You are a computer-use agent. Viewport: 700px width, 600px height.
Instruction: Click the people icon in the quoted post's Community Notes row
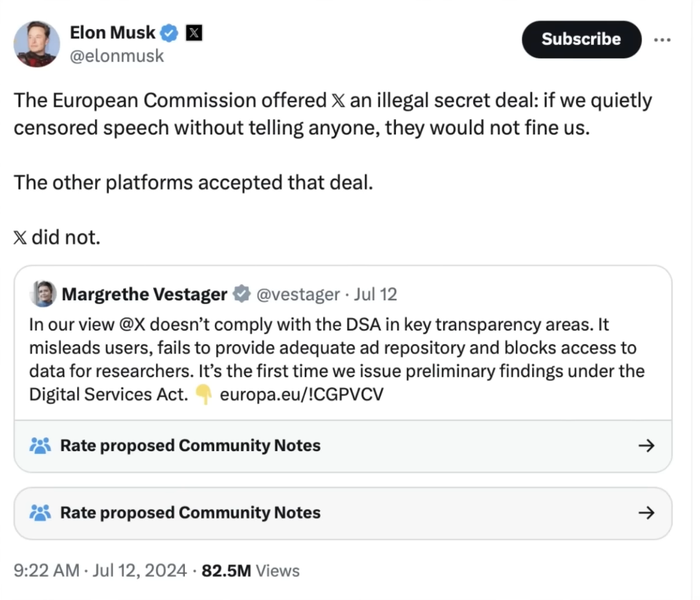40,445
